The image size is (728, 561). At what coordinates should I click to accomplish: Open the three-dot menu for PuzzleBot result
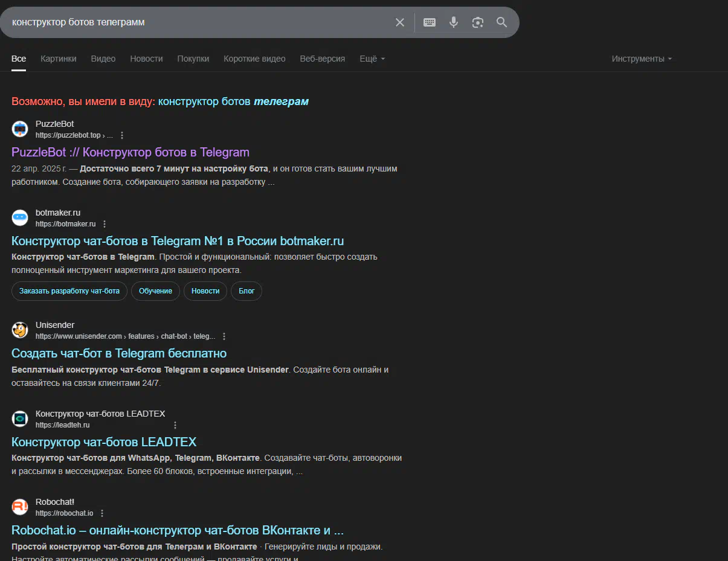(x=122, y=135)
